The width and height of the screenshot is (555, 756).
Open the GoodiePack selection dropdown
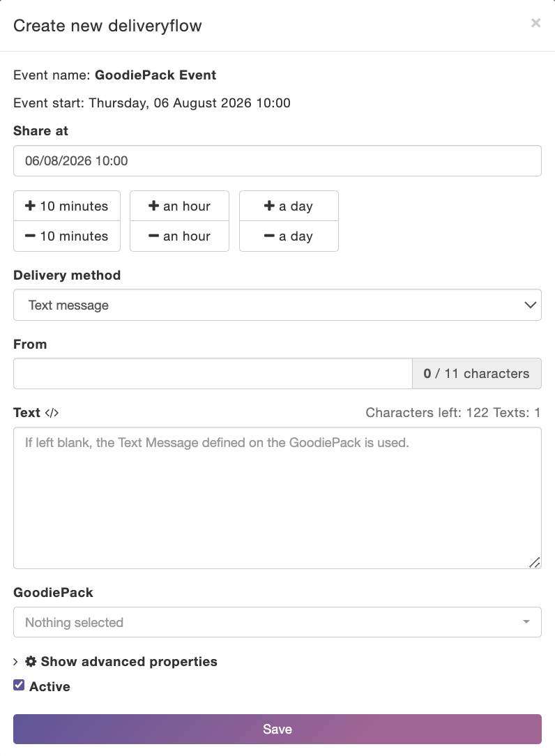(x=277, y=622)
